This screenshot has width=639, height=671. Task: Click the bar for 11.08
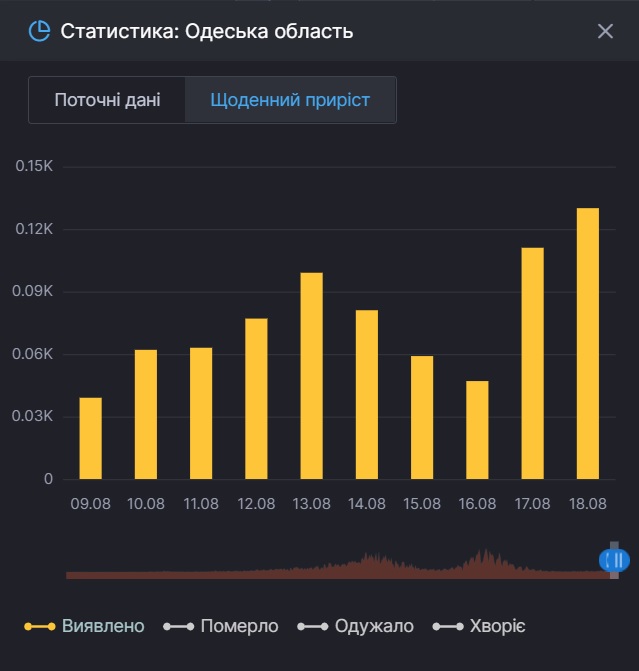point(201,413)
